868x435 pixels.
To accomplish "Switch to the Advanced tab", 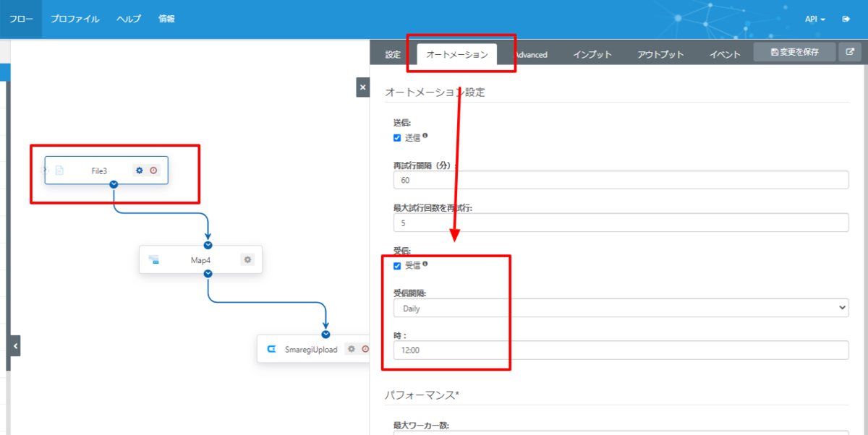I will [530, 55].
